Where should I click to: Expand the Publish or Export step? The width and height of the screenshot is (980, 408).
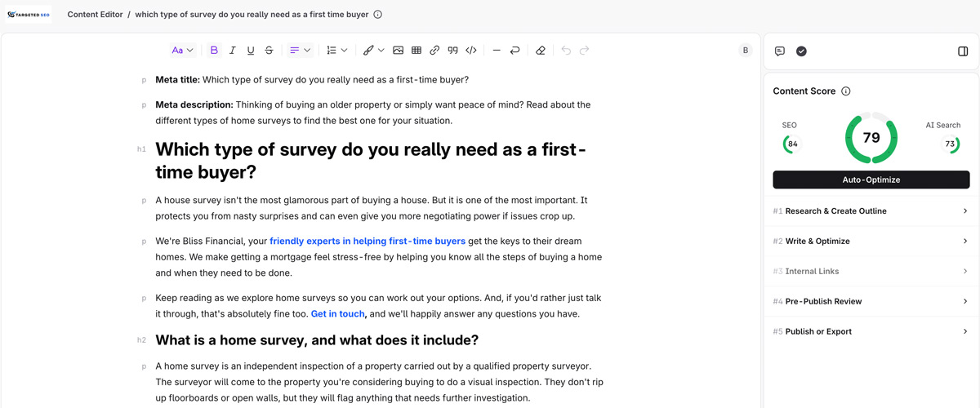[871, 331]
